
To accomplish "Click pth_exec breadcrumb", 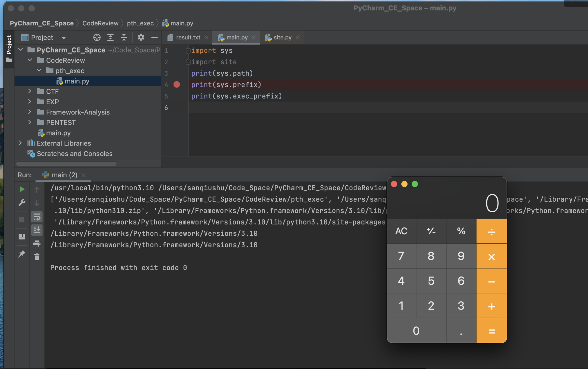I will click(x=140, y=23).
